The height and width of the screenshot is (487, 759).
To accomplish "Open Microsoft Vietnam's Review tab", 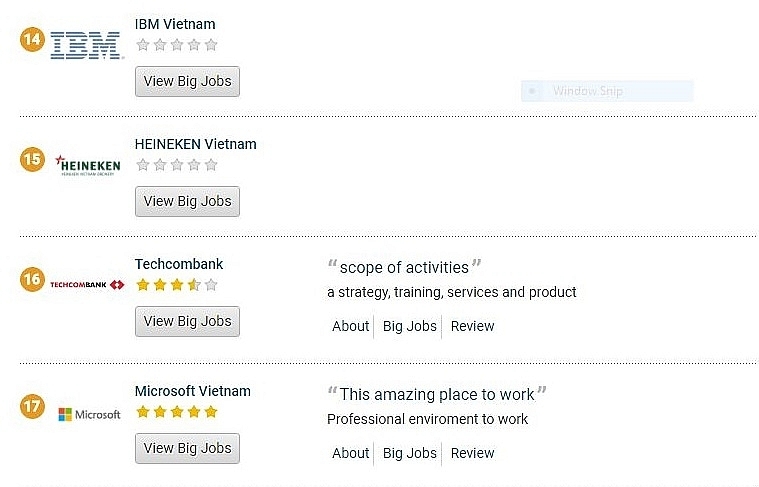I will point(472,453).
